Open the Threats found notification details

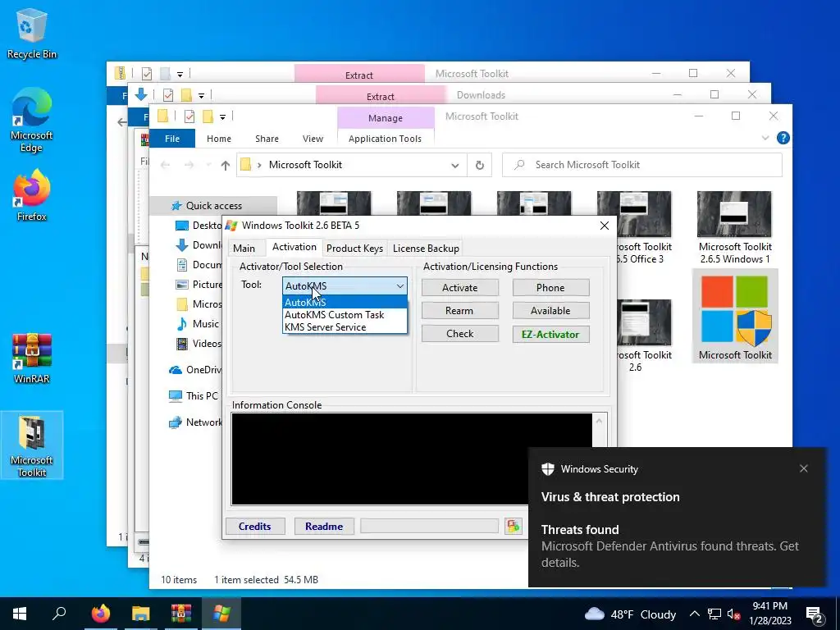(x=669, y=546)
